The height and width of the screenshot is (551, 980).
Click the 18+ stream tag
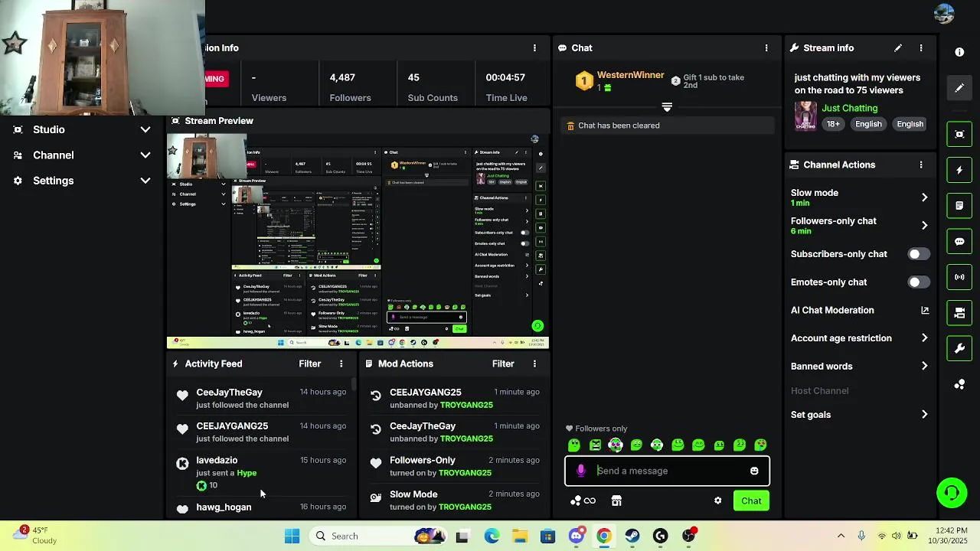[833, 124]
